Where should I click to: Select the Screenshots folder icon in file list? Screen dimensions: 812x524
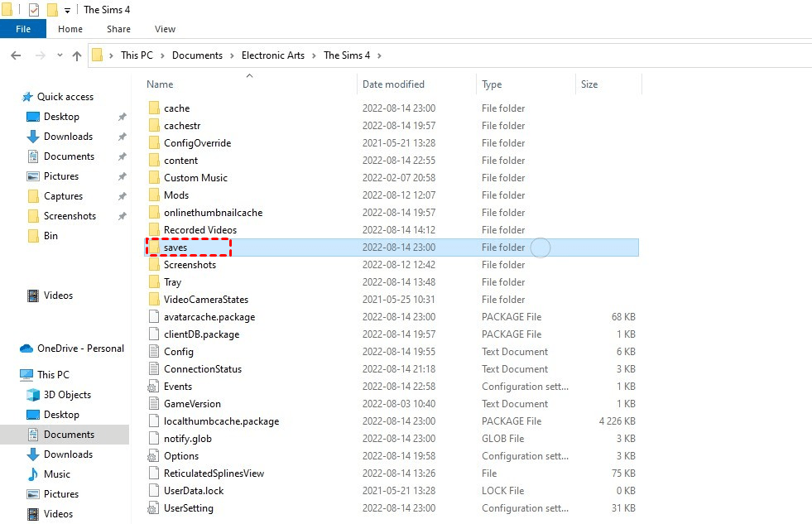(154, 265)
